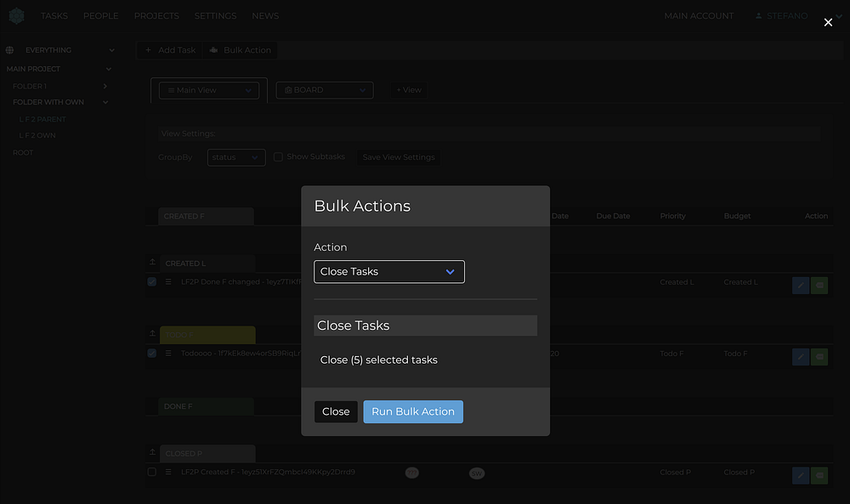The height and width of the screenshot is (504, 850).
Task: Click the green comment icon for Todoooo row
Action: coord(819,357)
